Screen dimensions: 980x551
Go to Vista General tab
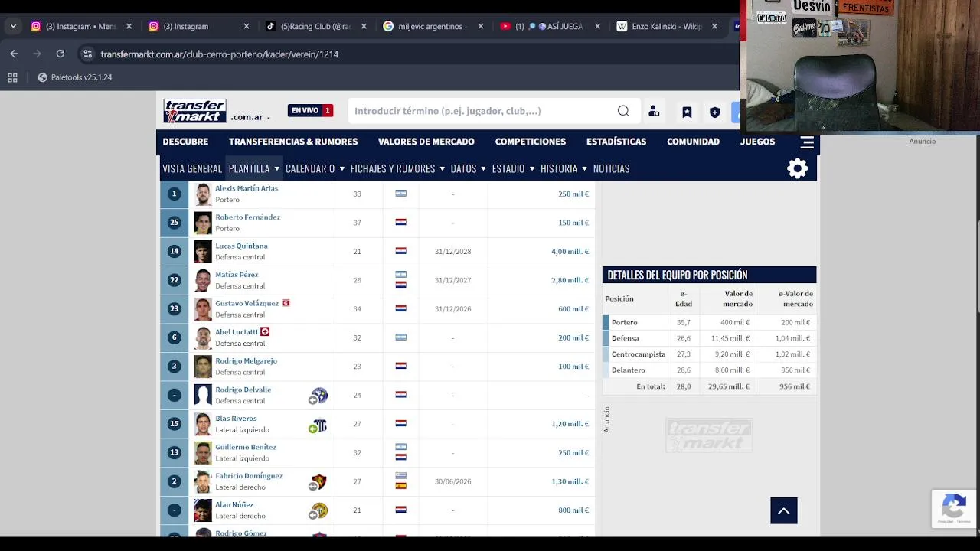192,168
